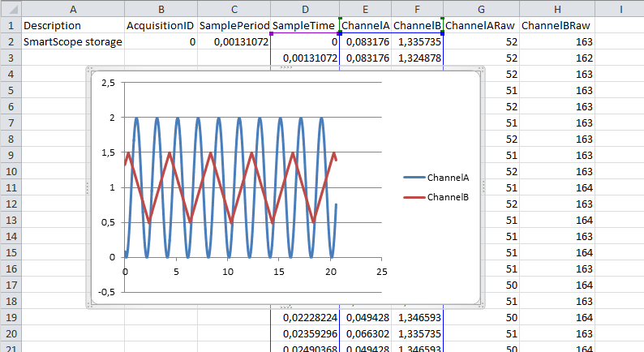Screen dimensions: 644x352
Task: Click the ChannelARaw header cell
Action: coord(481,25)
